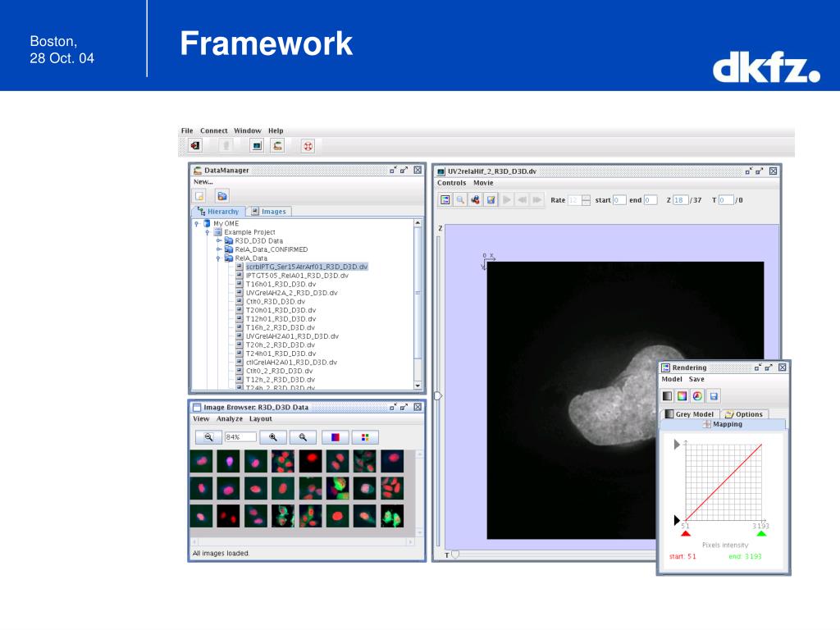840x630 pixels.
Task: Open the Layout menu in Image Browser
Action: click(260, 418)
